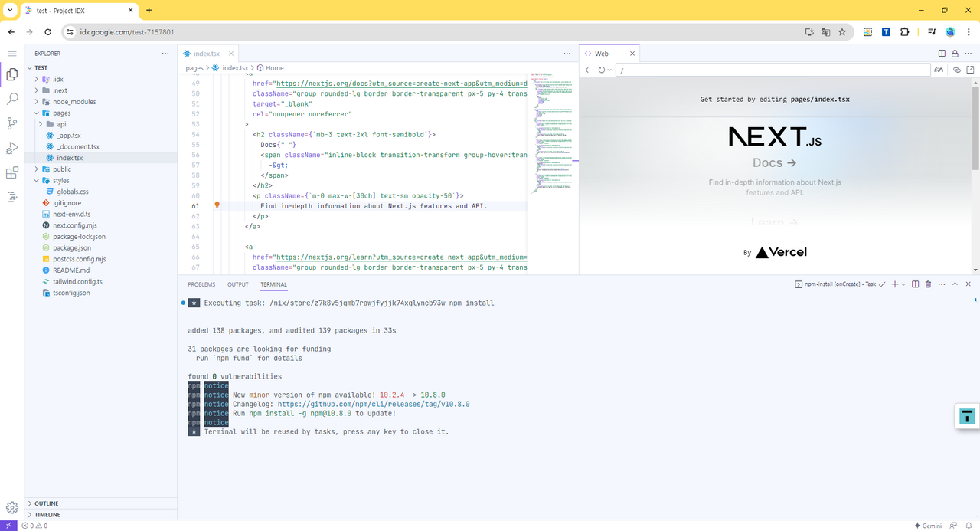Image resolution: width=980 pixels, height=531 pixels.
Task: Close the terminal panel
Action: [x=969, y=284]
